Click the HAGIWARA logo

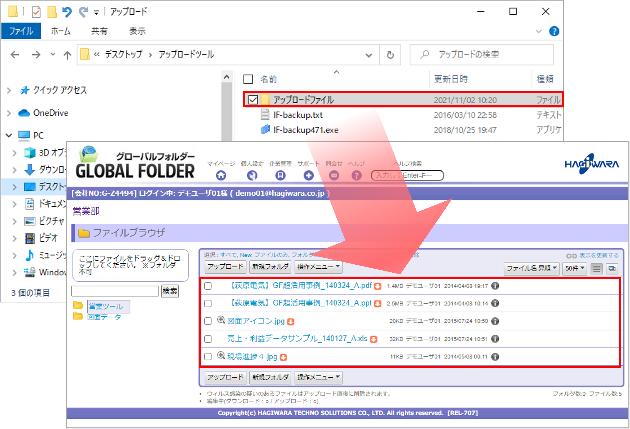point(591,163)
